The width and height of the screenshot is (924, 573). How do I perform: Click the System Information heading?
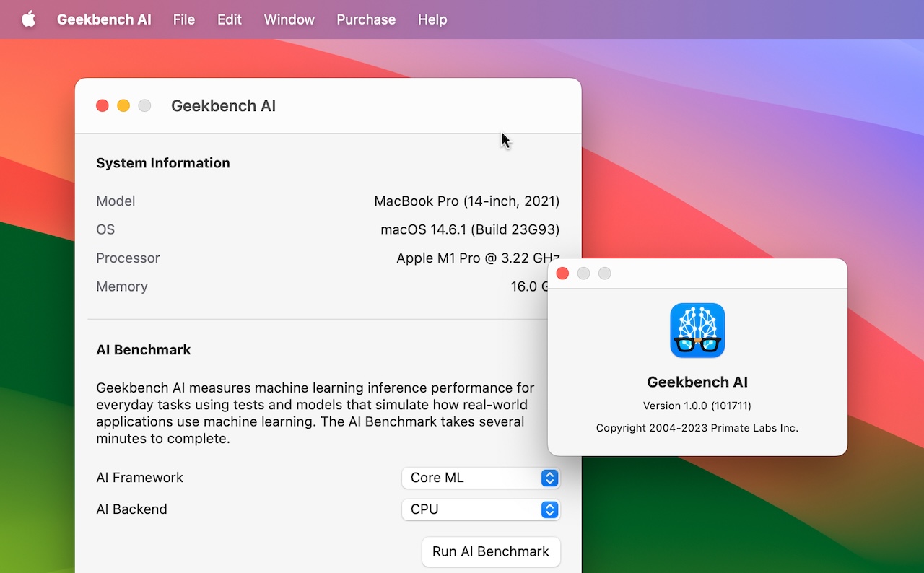click(x=163, y=163)
